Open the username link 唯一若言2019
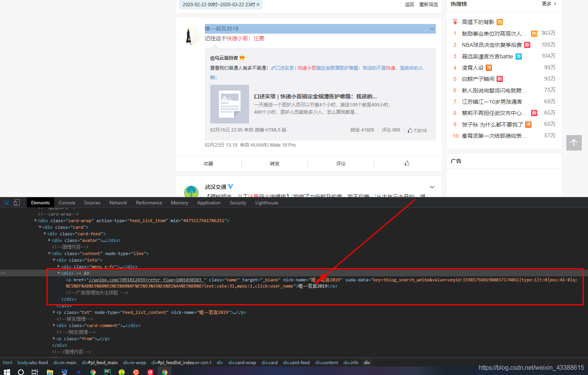588x375 pixels. click(222, 29)
